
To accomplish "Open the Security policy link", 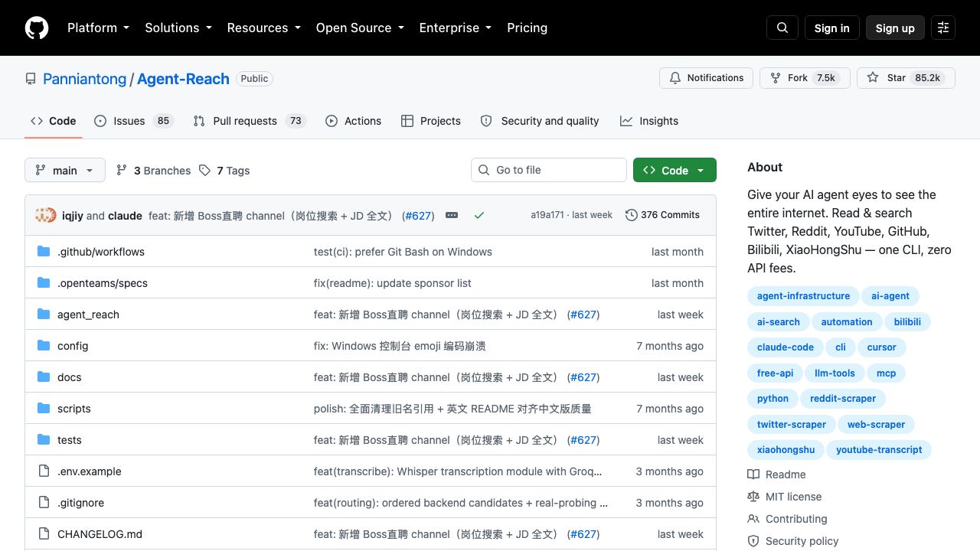I will click(793, 541).
